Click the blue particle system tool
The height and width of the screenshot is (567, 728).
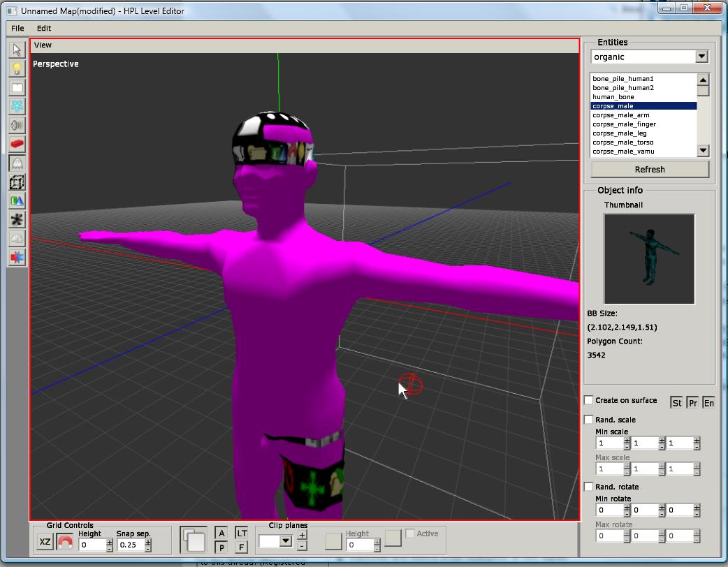17,106
